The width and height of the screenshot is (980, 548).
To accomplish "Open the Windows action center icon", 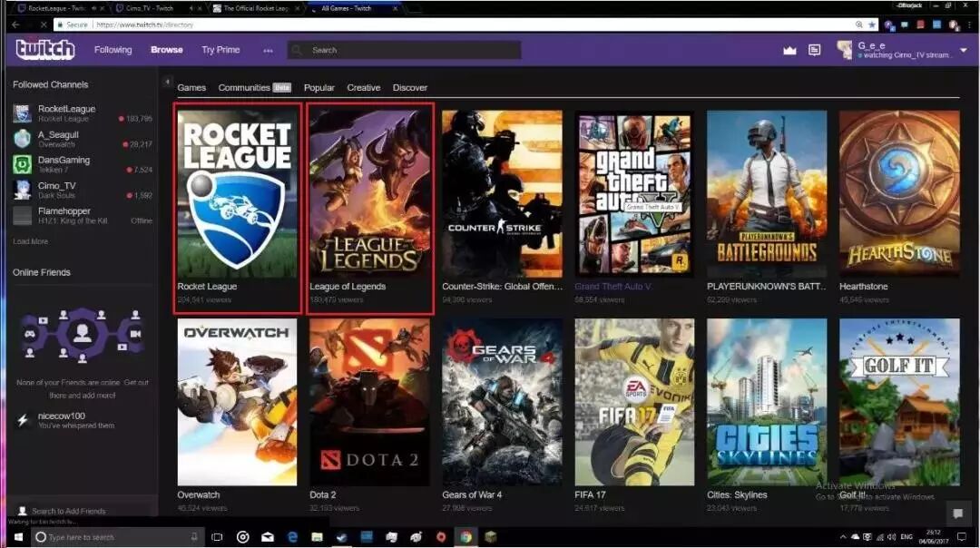I will point(962,537).
